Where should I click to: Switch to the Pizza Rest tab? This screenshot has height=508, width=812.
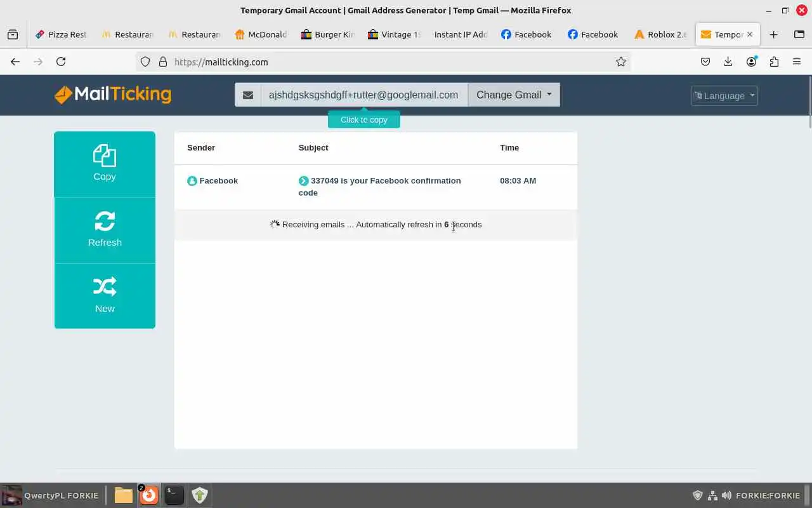(61, 34)
